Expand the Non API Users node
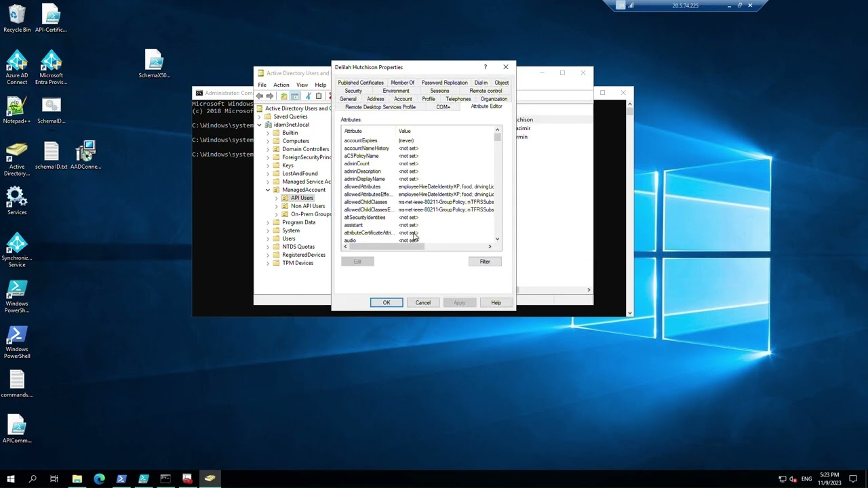Viewport: 868px width, 488px height. pos(276,206)
